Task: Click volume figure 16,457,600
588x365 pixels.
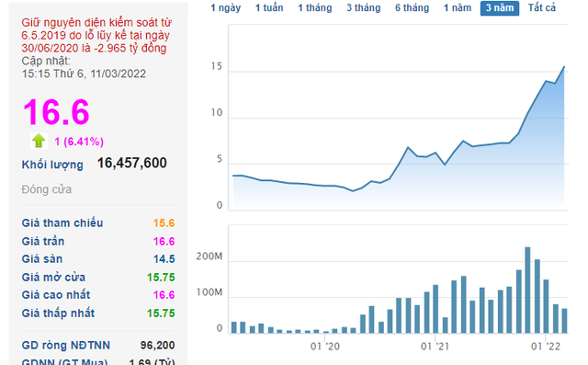Action: pos(132,163)
